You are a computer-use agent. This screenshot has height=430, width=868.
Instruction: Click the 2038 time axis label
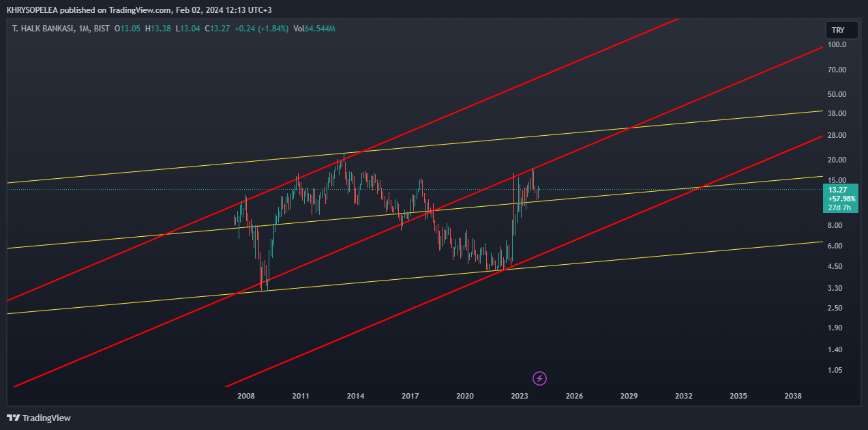(x=793, y=396)
